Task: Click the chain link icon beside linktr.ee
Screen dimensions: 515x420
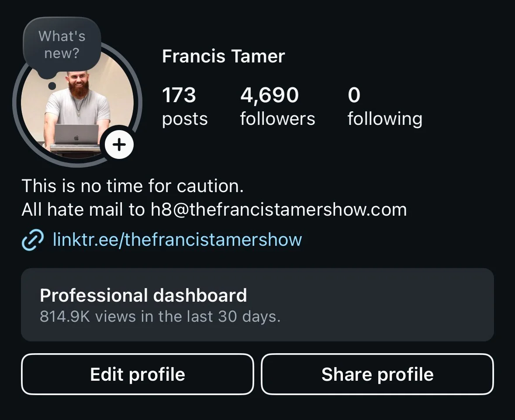Action: [x=32, y=240]
